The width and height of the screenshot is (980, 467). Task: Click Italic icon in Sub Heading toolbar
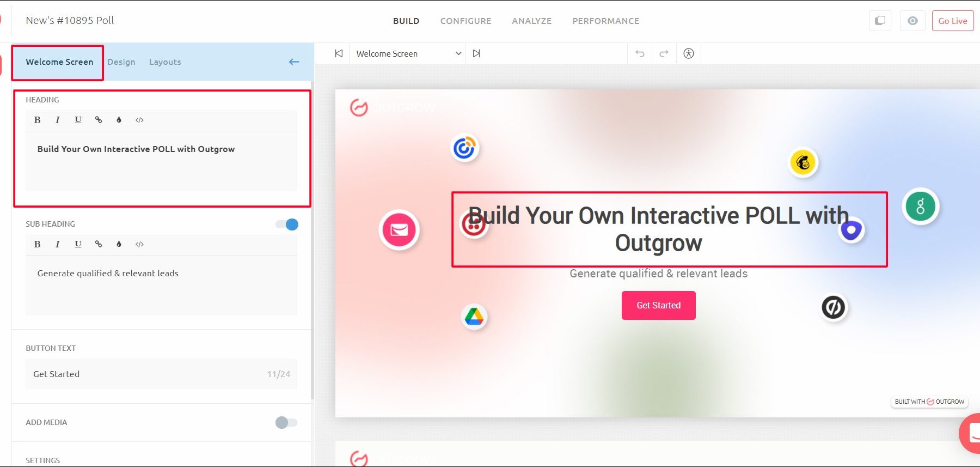(x=58, y=244)
